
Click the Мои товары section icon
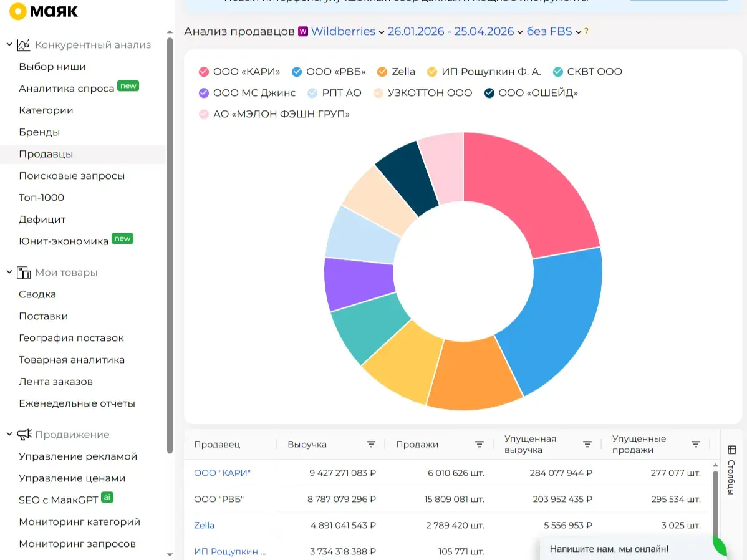point(23,273)
